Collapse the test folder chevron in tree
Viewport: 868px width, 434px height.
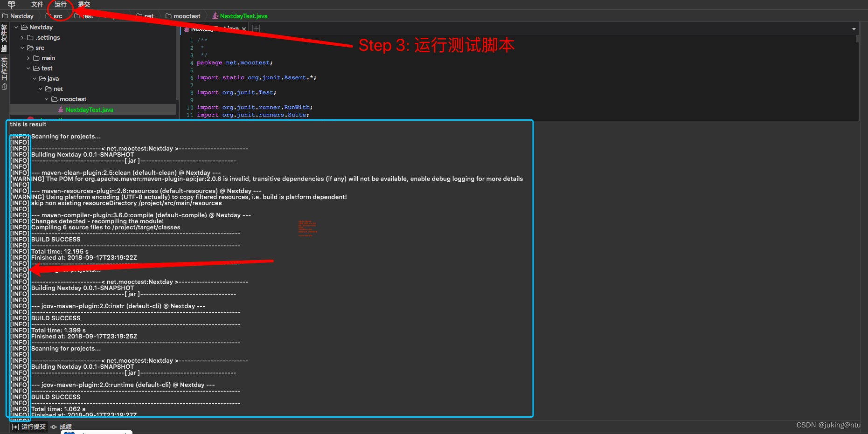(x=28, y=69)
